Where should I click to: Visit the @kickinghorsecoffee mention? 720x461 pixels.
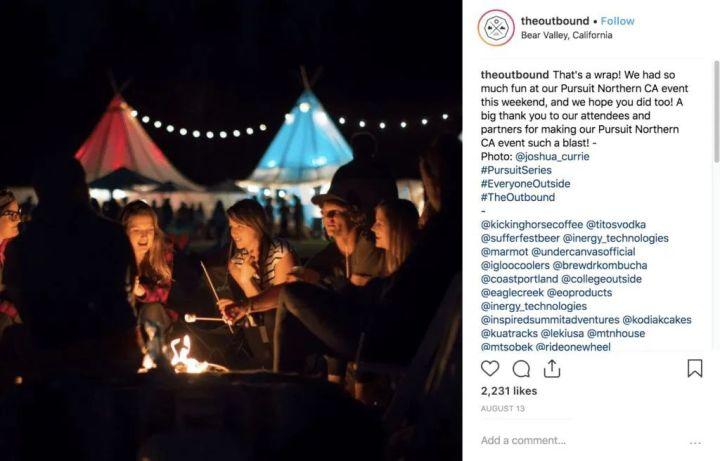[532, 225]
